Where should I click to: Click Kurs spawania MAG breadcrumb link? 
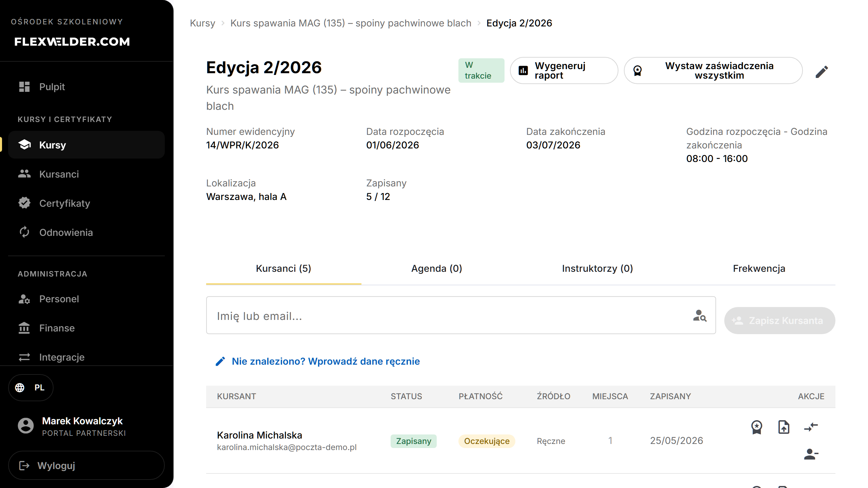pos(351,23)
